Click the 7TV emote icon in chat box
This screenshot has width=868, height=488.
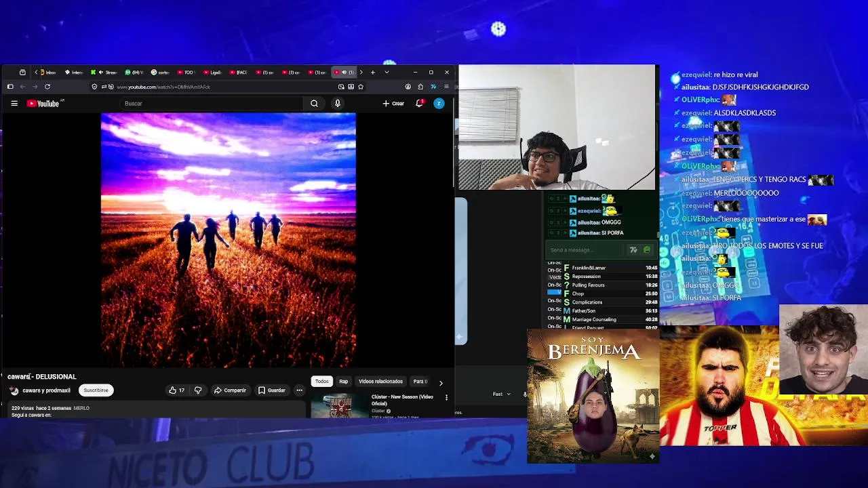click(633, 250)
